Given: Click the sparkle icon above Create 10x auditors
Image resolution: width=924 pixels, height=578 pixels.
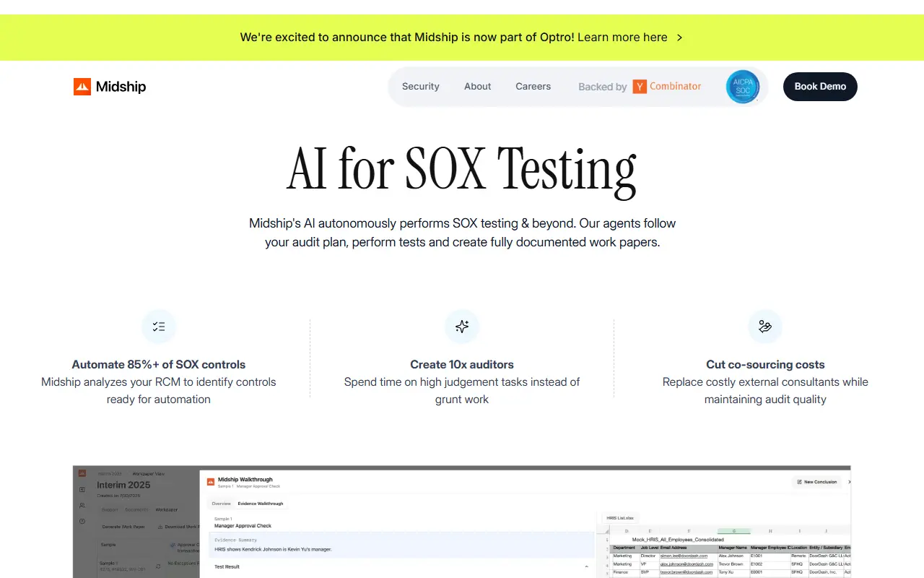Looking at the screenshot, I should tap(462, 327).
